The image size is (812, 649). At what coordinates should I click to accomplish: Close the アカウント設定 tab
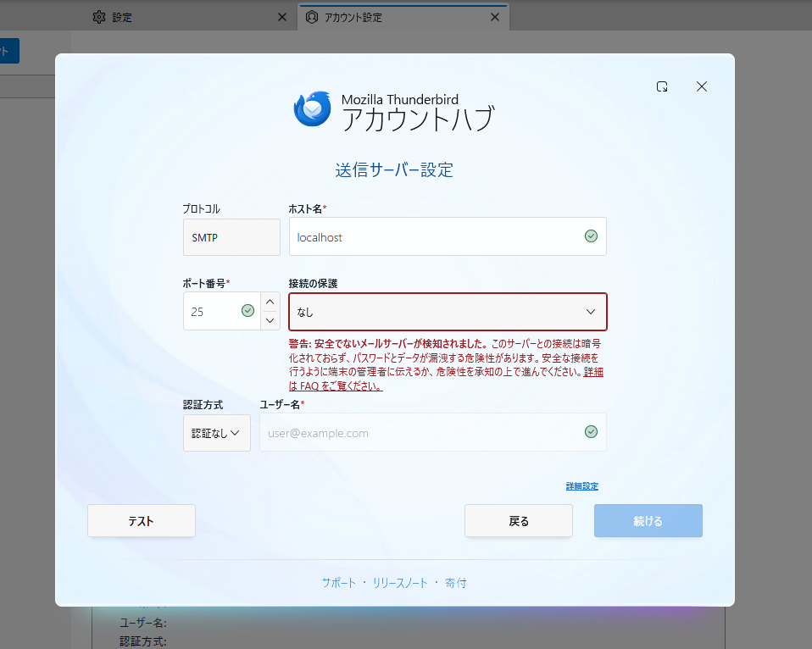click(495, 17)
